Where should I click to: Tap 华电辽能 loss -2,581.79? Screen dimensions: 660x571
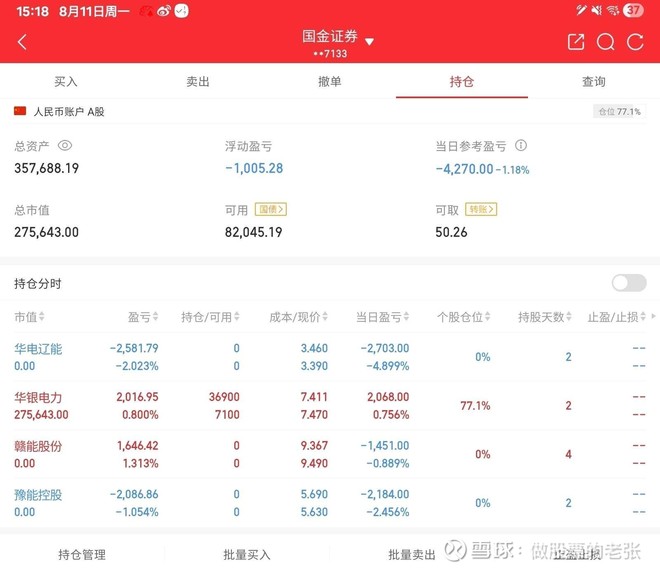click(134, 348)
